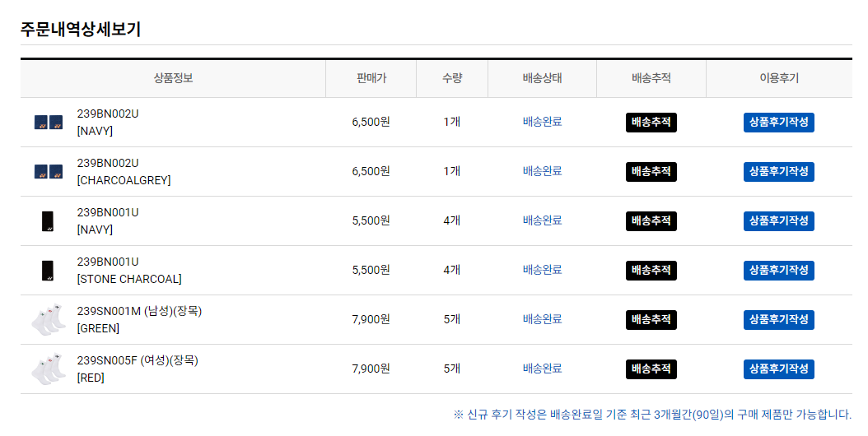Track delivery for 239BN002U NAVY
This screenshot has width=868, height=436.
(651, 123)
